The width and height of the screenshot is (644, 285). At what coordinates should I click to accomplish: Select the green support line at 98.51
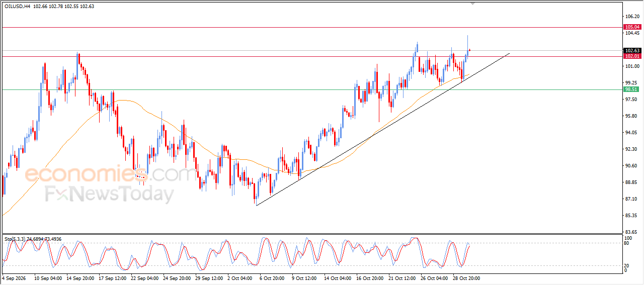click(x=312, y=89)
